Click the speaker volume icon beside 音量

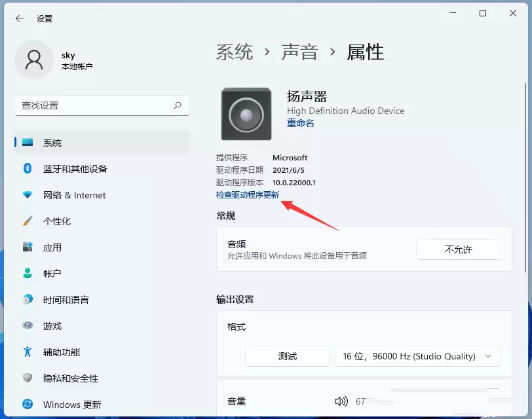341,402
